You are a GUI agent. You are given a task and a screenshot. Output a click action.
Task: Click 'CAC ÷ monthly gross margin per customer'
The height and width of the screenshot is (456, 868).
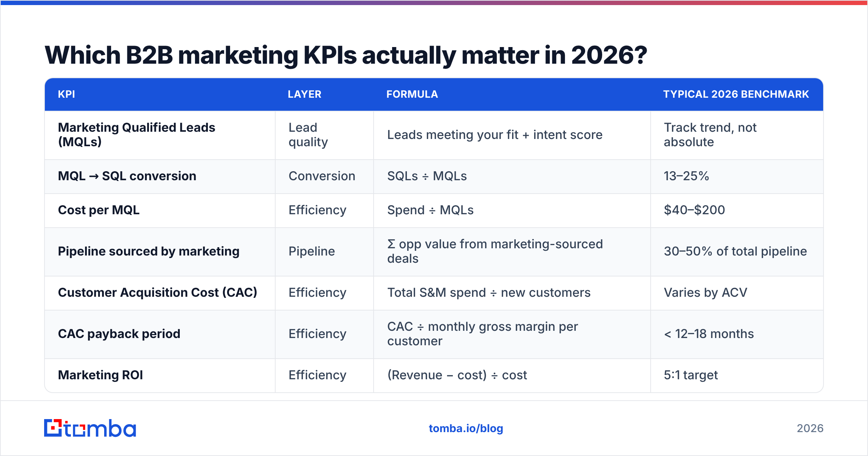point(483,334)
